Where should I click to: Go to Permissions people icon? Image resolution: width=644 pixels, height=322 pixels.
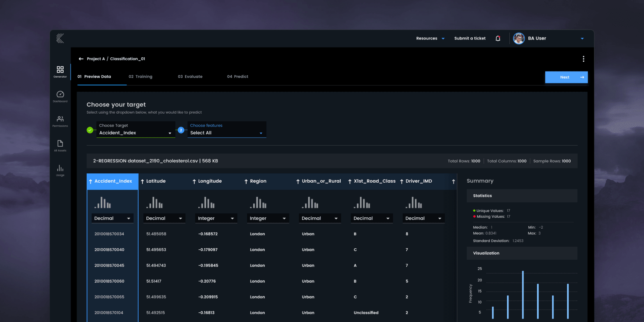pyautogui.click(x=60, y=119)
